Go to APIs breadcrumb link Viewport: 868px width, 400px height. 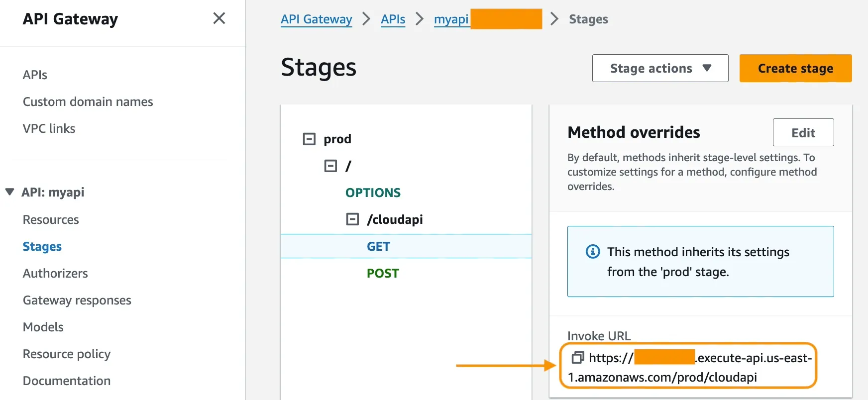point(393,19)
